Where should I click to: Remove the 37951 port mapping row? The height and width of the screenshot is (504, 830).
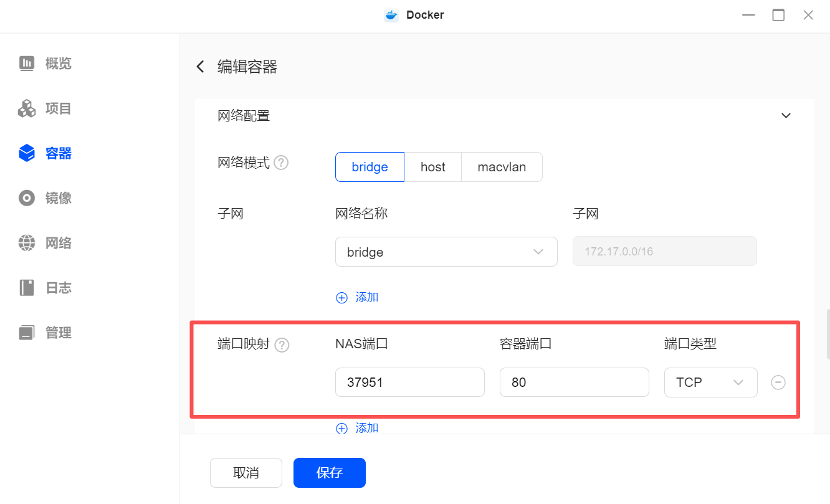click(x=778, y=383)
